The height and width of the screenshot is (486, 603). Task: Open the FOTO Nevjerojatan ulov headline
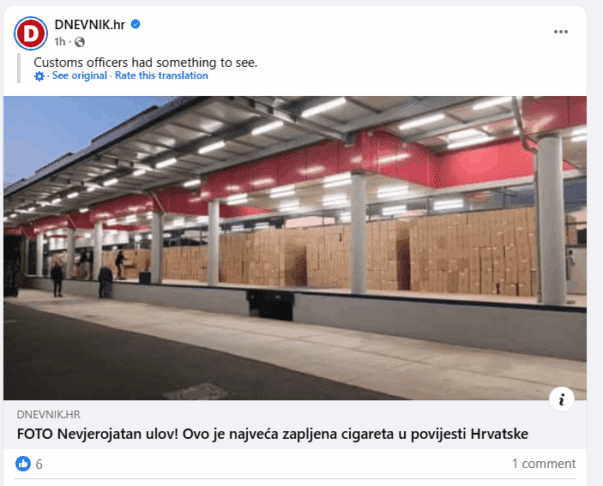272,434
